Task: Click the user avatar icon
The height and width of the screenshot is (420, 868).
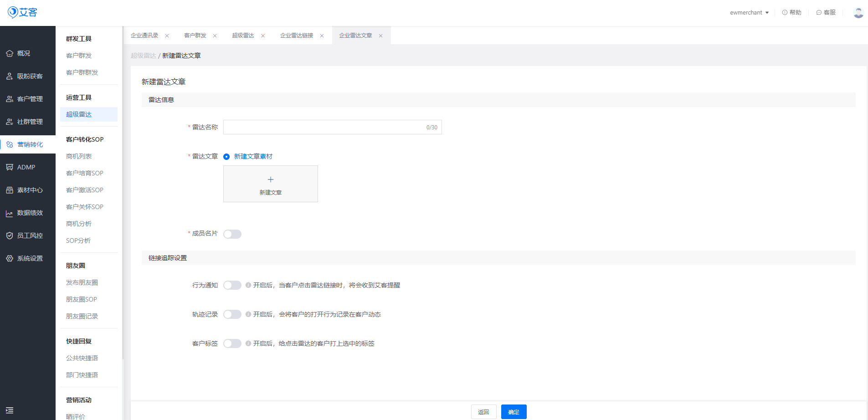Action: tap(858, 12)
